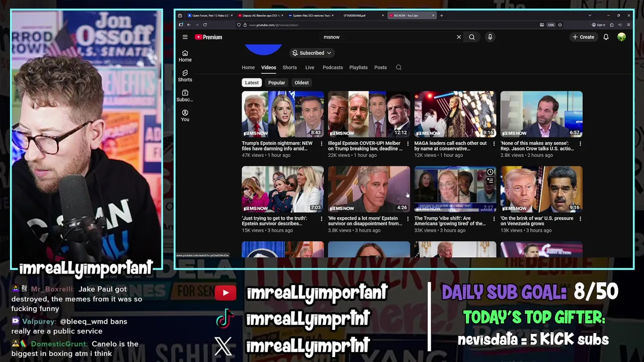The width and height of the screenshot is (644, 362).
Task: Open options for Trump's Epstein nightmare video
Action: tap(321, 144)
